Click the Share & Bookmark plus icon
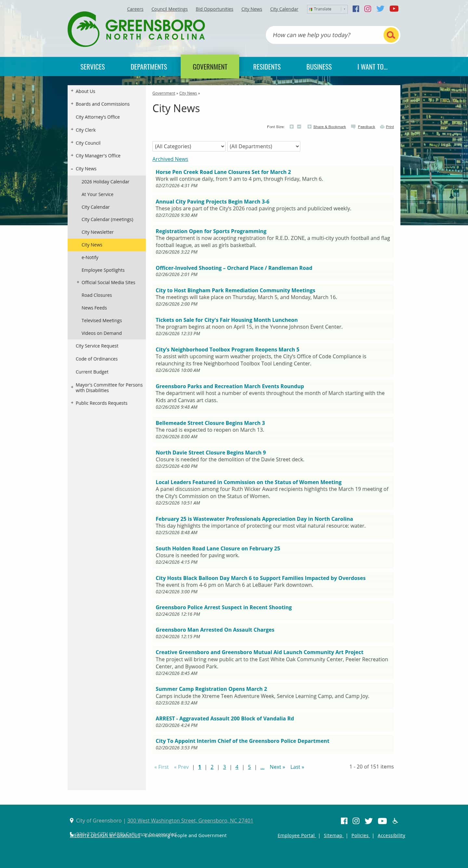 point(309,127)
